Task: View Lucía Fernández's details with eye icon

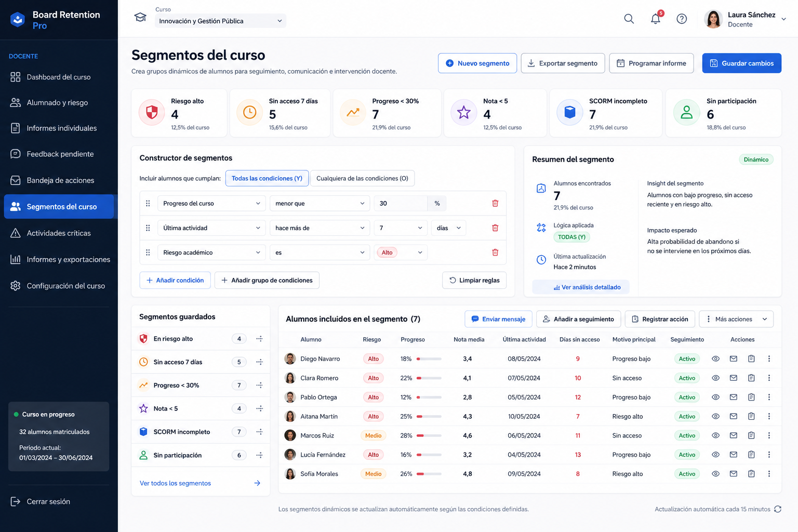Action: pyautogui.click(x=715, y=455)
